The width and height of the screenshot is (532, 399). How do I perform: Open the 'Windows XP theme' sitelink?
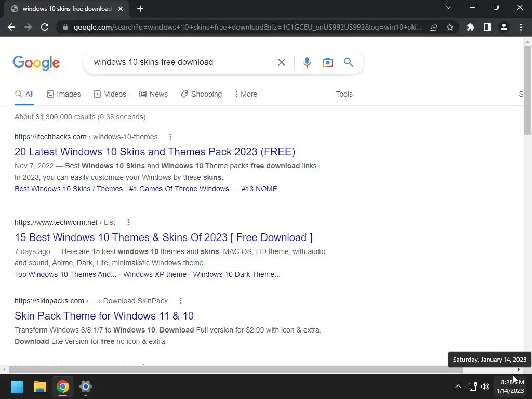[x=155, y=274]
